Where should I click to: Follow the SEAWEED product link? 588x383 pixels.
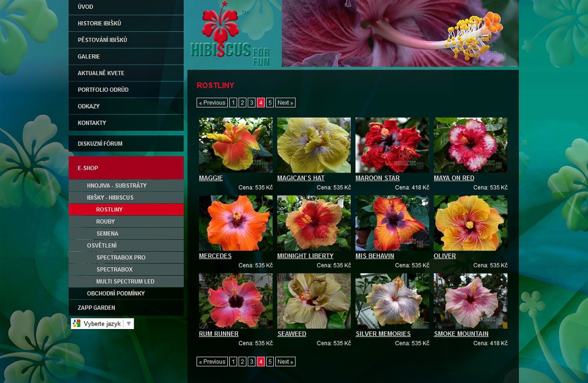pos(292,334)
